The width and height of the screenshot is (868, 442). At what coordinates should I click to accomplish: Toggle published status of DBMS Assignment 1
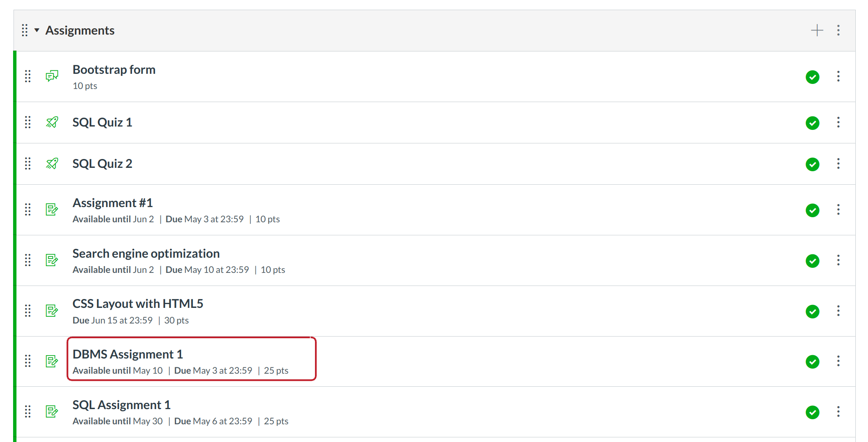[812, 361]
